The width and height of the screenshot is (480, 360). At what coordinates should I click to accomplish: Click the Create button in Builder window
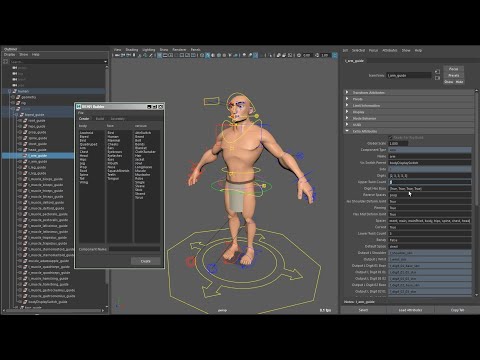click(x=146, y=261)
